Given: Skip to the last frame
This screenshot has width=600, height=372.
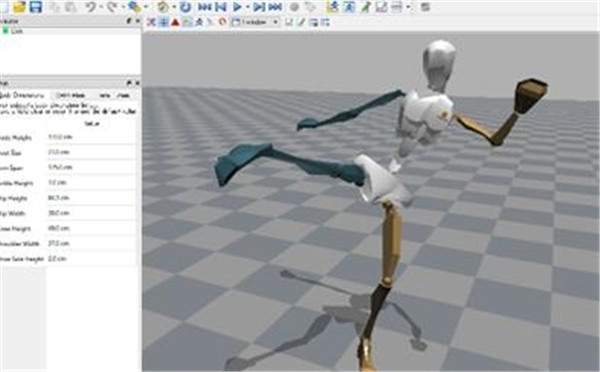Looking at the screenshot, I should [x=275, y=7].
